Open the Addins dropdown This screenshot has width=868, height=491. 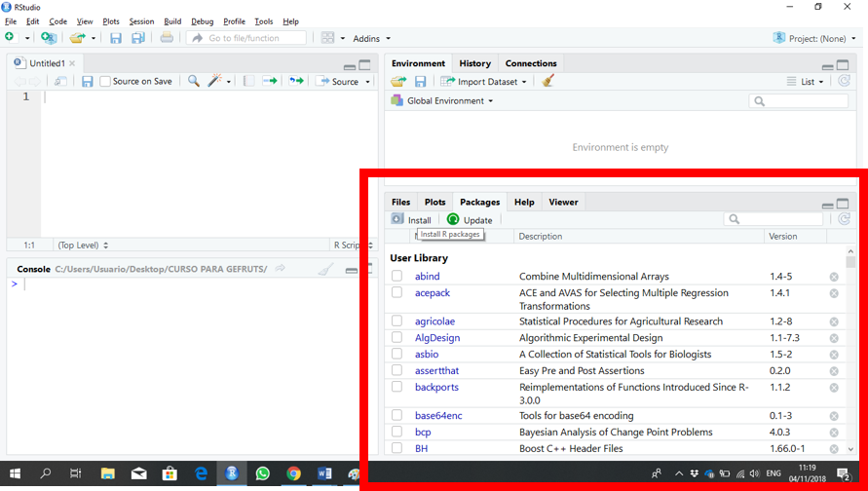click(371, 38)
